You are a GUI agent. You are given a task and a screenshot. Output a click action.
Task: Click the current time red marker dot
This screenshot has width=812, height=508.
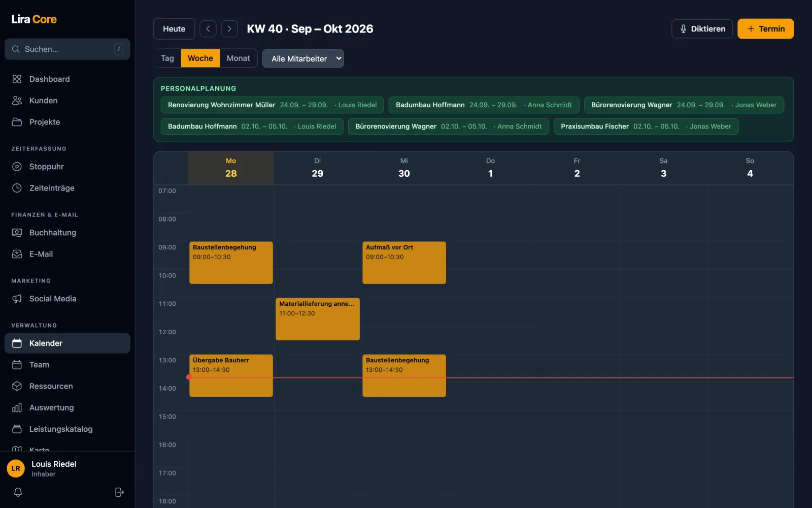point(188,377)
